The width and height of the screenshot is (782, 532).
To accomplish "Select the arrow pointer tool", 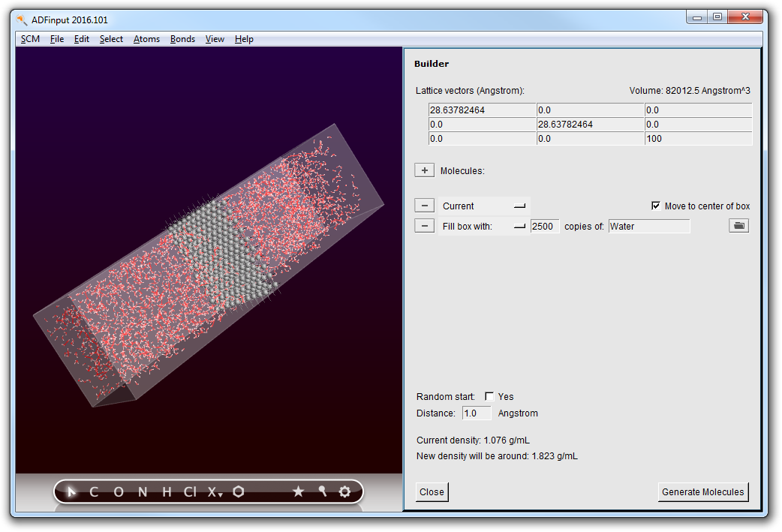I will tap(71, 492).
